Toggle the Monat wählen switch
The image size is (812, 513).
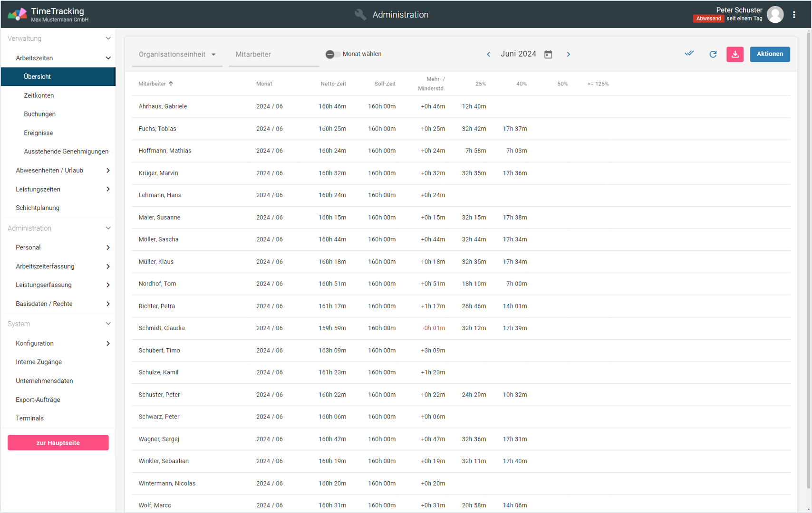tap(332, 54)
